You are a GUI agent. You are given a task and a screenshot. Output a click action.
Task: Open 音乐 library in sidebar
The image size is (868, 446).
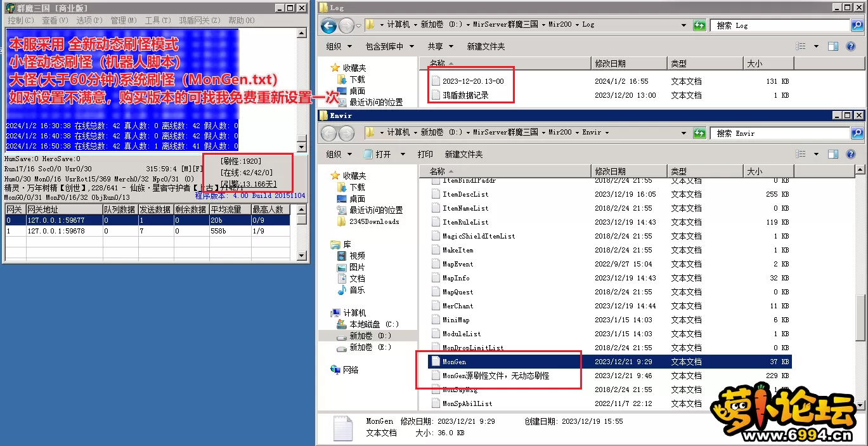pos(351,290)
